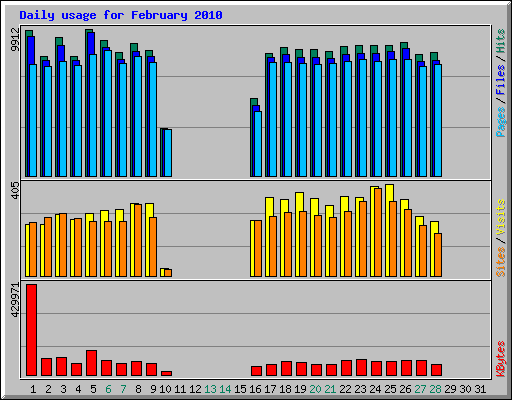Click the chart title 'Daily usage for February 2010'
The height and width of the screenshot is (400, 512).
[121, 15]
